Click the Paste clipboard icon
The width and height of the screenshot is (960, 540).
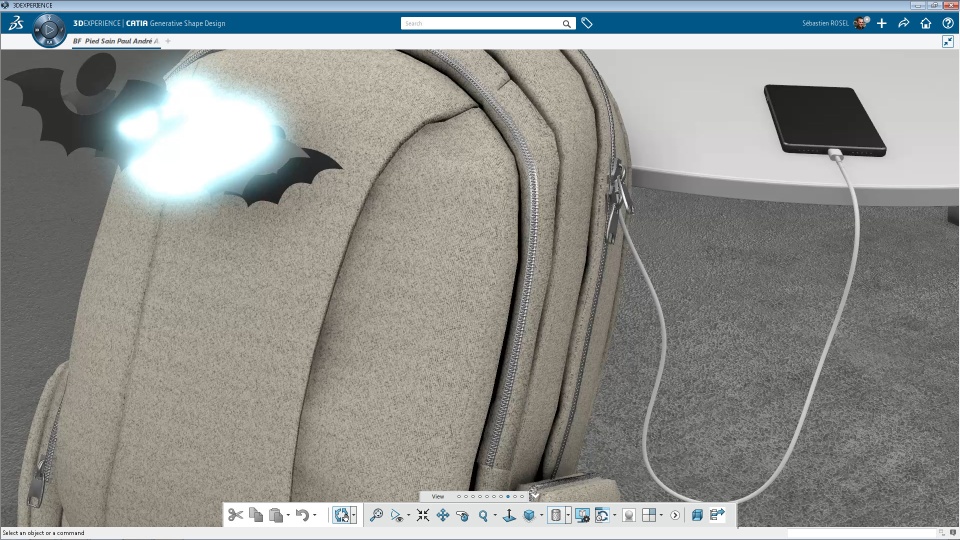[276, 515]
